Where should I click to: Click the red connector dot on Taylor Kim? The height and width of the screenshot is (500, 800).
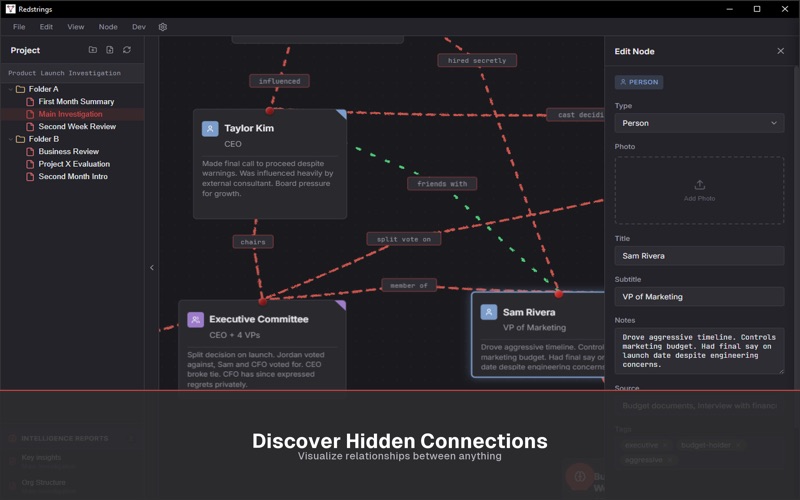point(270,110)
